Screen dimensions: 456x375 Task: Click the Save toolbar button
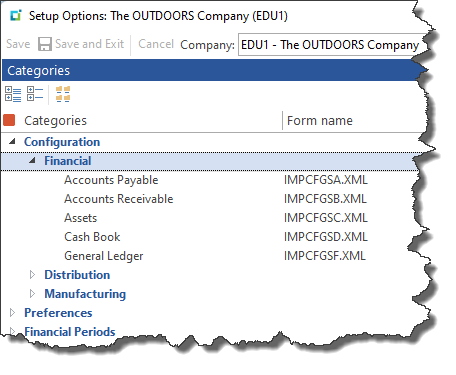coord(18,44)
